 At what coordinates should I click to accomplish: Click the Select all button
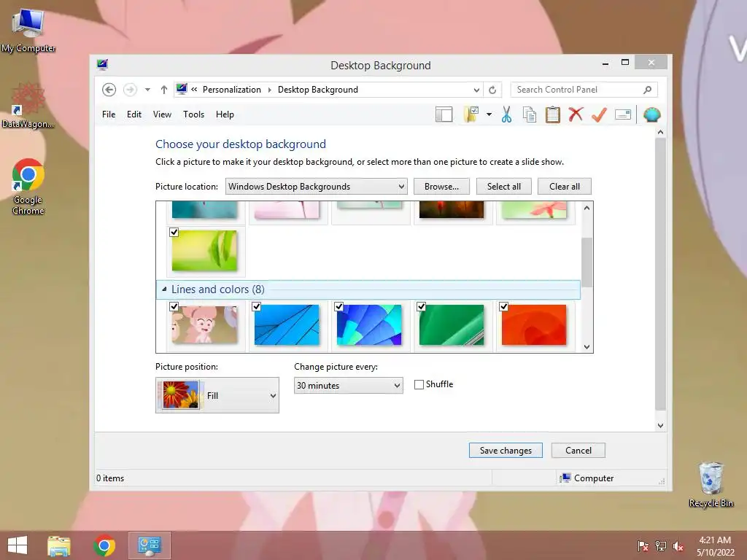pos(504,187)
